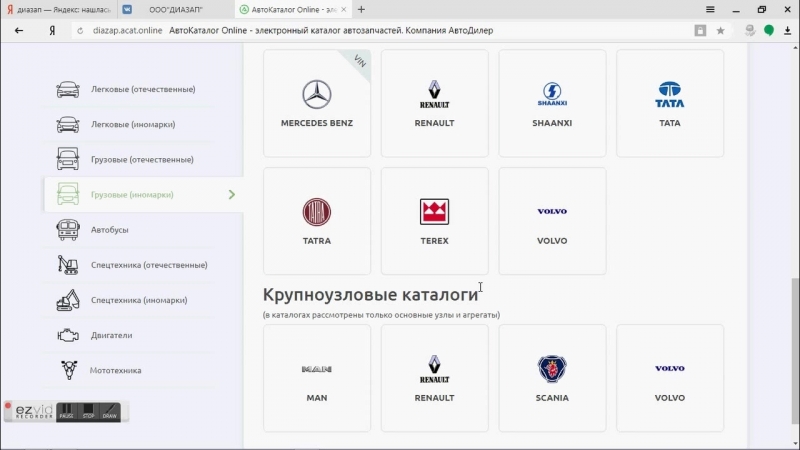Open a new browser tab

point(361,9)
